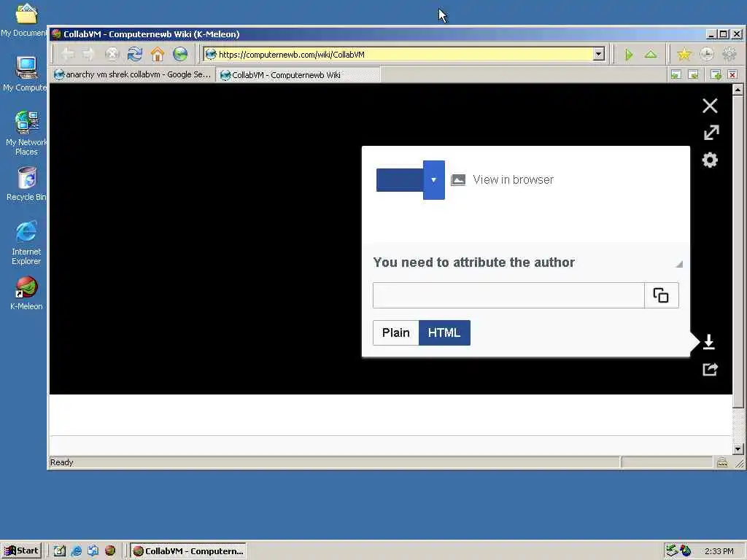Switch to the anarchy vm shrek Google Search tab
This screenshot has height=560, width=747.
[x=132, y=74]
